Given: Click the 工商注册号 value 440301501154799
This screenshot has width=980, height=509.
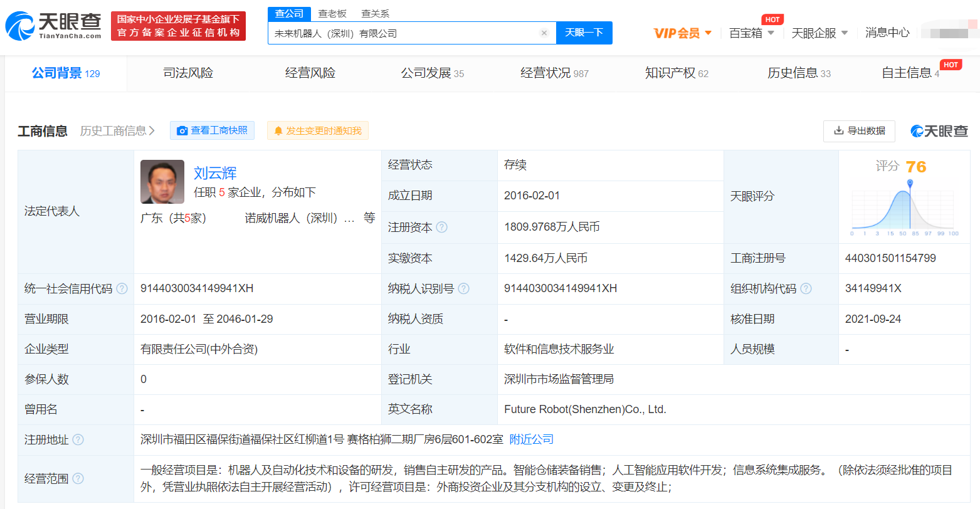Looking at the screenshot, I should (x=890, y=258).
